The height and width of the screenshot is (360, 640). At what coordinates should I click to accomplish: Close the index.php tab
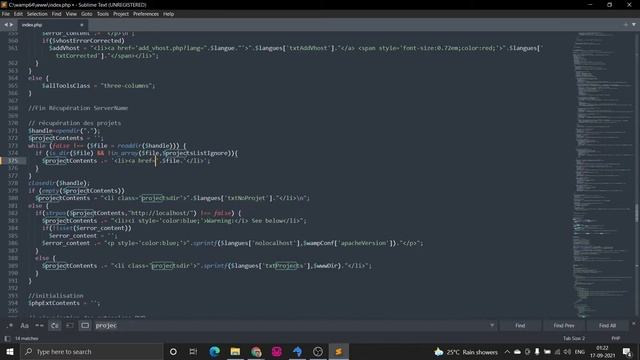click(x=82, y=25)
